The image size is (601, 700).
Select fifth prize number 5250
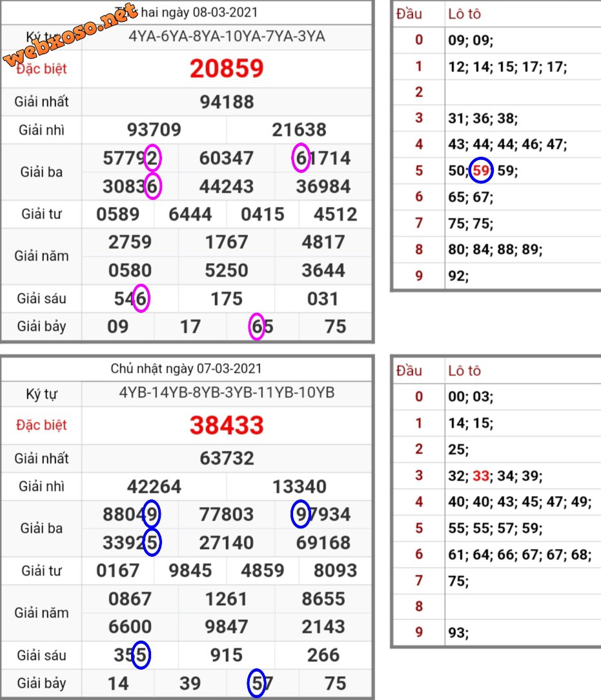point(227,270)
